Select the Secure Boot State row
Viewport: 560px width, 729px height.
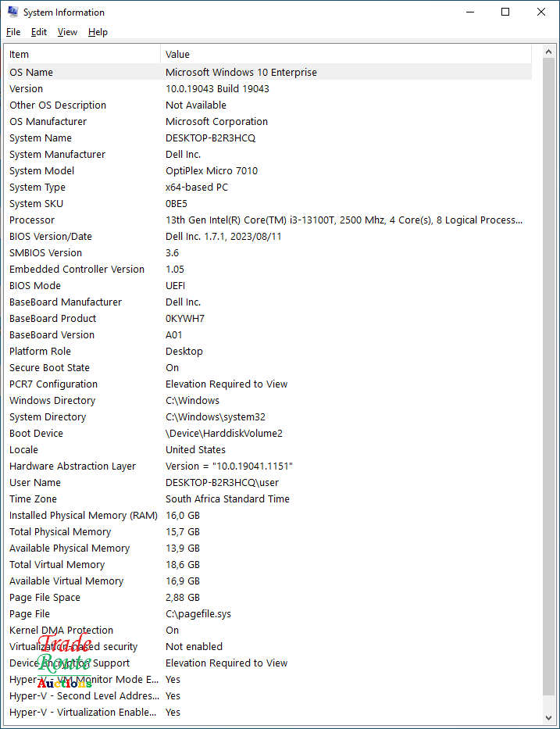click(268, 368)
